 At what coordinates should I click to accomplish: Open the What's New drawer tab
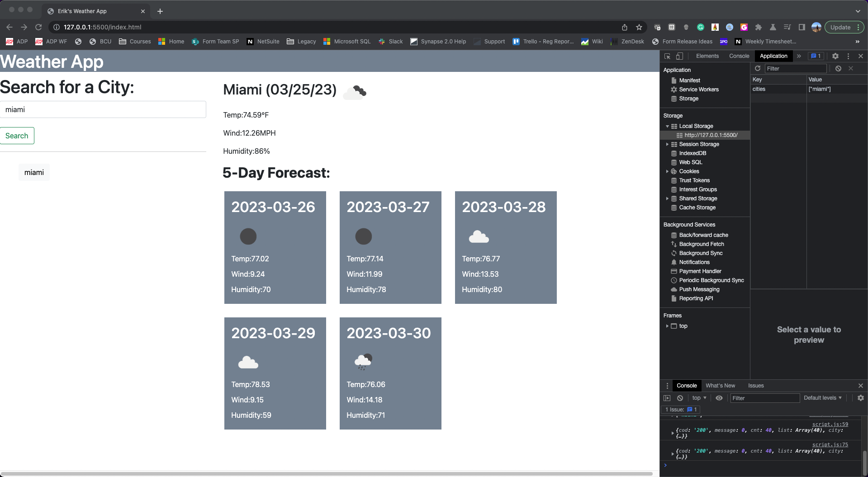coord(720,385)
